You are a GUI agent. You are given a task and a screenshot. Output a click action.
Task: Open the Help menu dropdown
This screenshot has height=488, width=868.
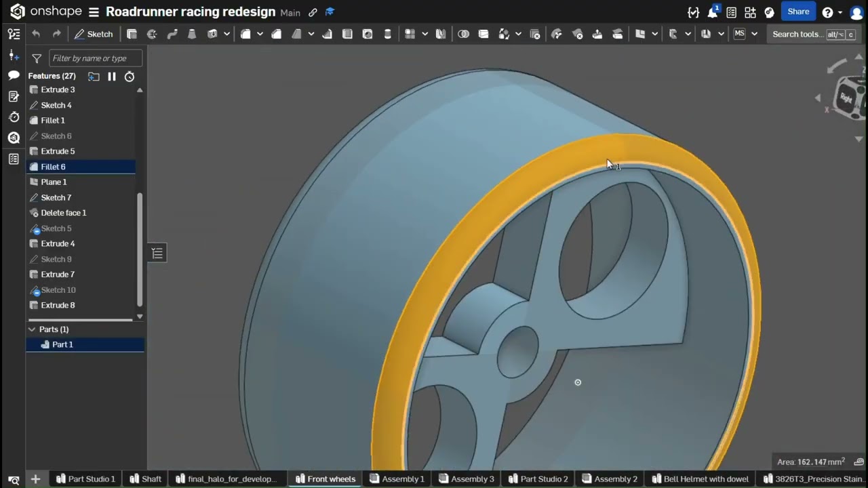pyautogui.click(x=839, y=12)
